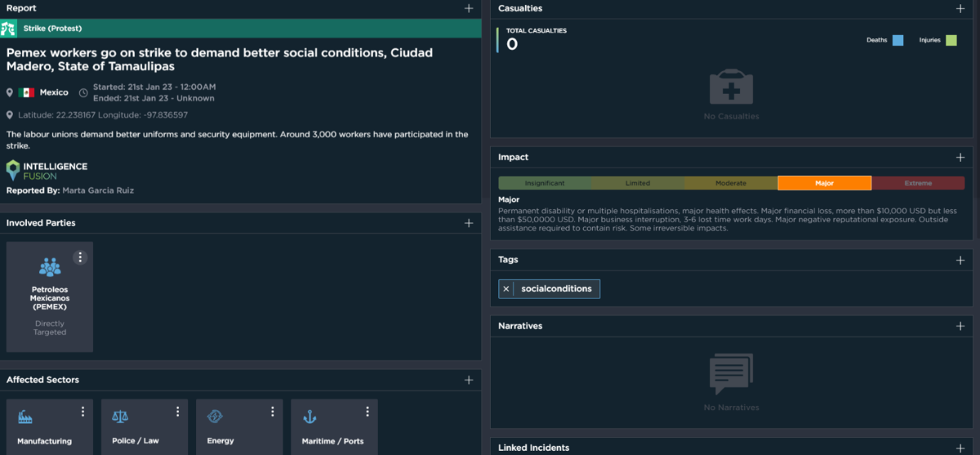Click the Linked Incidents panel title
Image resolution: width=980 pixels, height=455 pixels.
[534, 448]
